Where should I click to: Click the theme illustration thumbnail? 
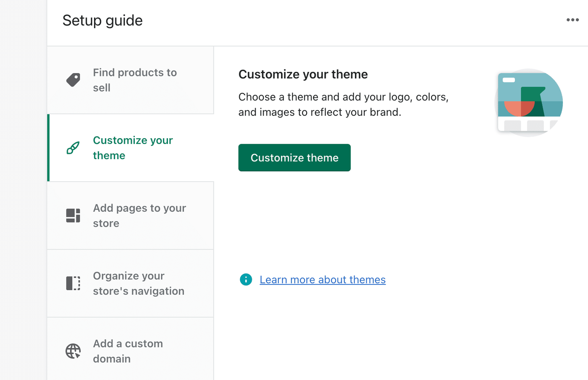point(529,103)
